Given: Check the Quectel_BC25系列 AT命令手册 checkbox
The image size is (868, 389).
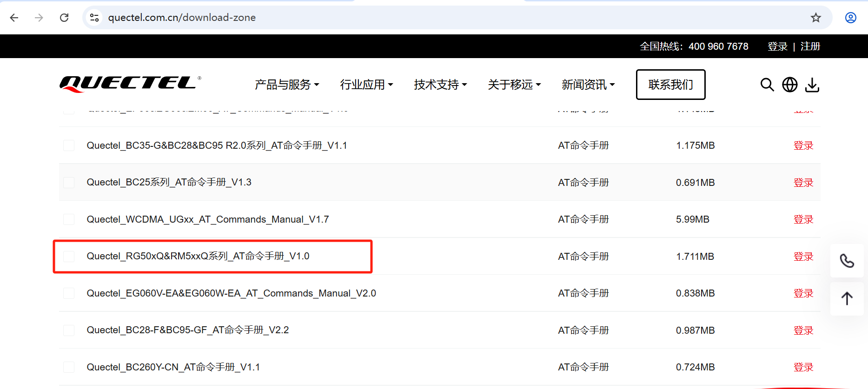Looking at the screenshot, I should click(69, 183).
